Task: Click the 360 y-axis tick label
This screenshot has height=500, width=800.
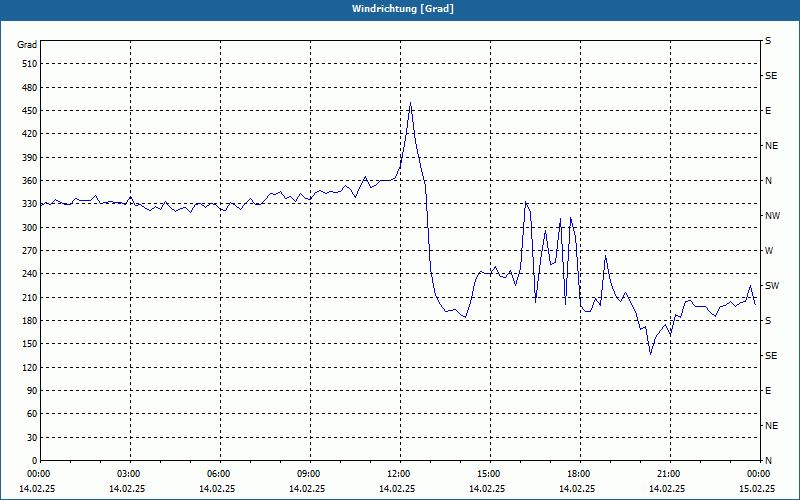Action: pos(30,181)
